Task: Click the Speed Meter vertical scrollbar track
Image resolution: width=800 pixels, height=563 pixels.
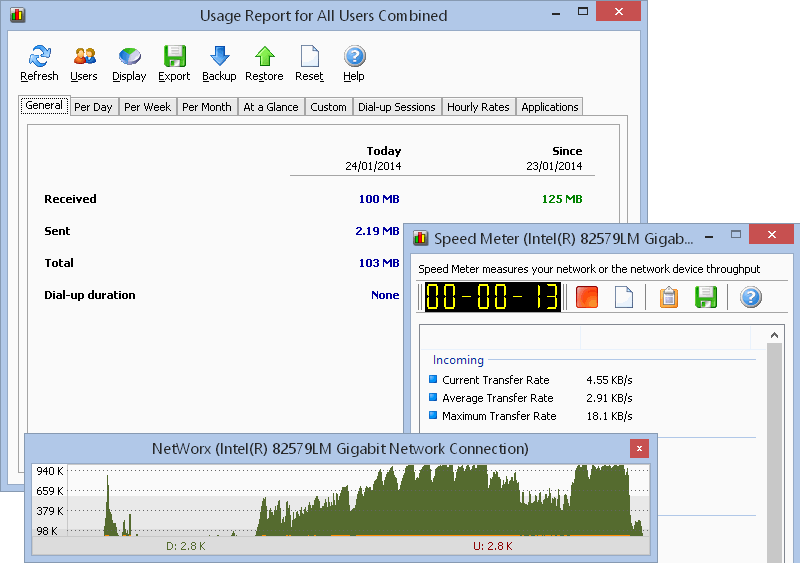Action: click(x=774, y=452)
